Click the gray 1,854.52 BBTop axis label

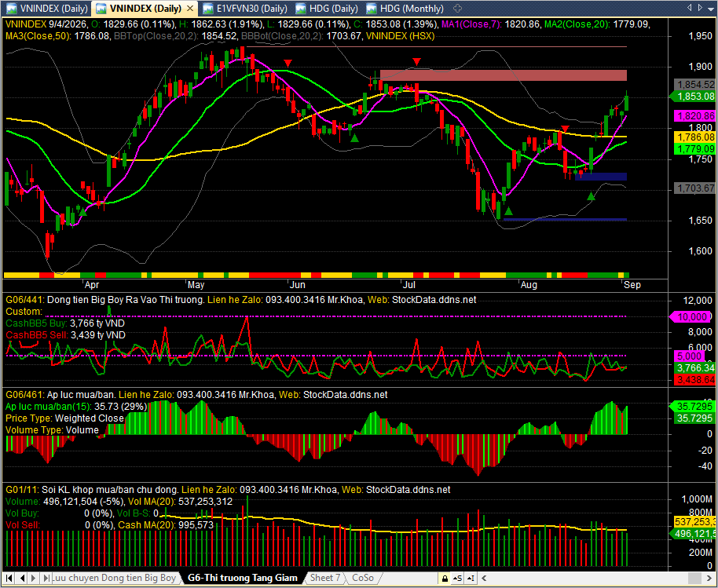[x=694, y=84]
